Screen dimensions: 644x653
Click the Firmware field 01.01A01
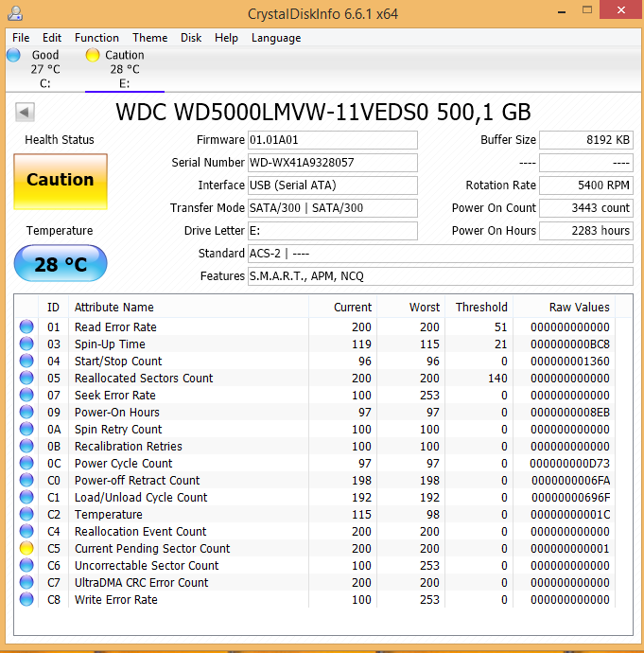click(x=332, y=140)
